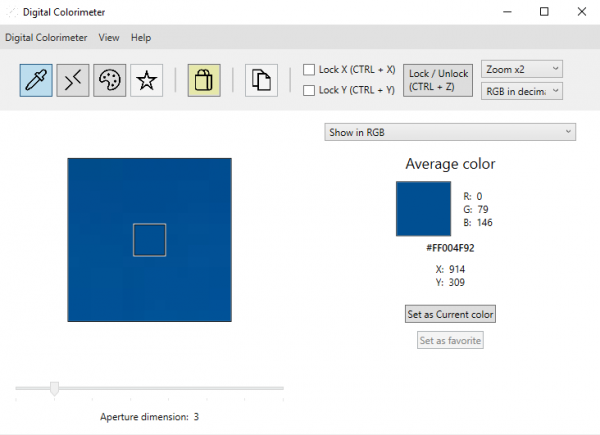
Task: Maximize the Digital Colorimeter window
Action: pos(544,12)
